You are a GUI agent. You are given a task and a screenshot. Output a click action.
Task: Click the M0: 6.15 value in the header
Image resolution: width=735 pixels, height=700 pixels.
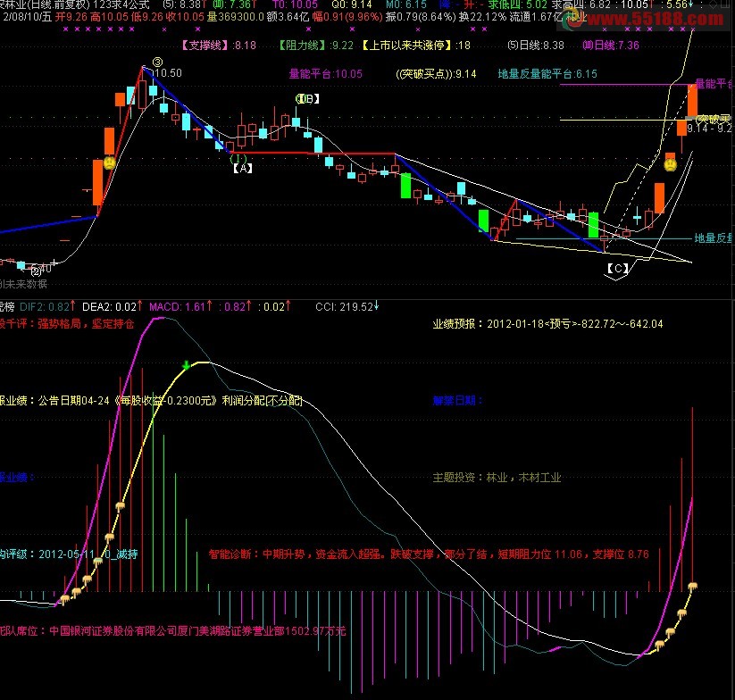(x=406, y=4)
